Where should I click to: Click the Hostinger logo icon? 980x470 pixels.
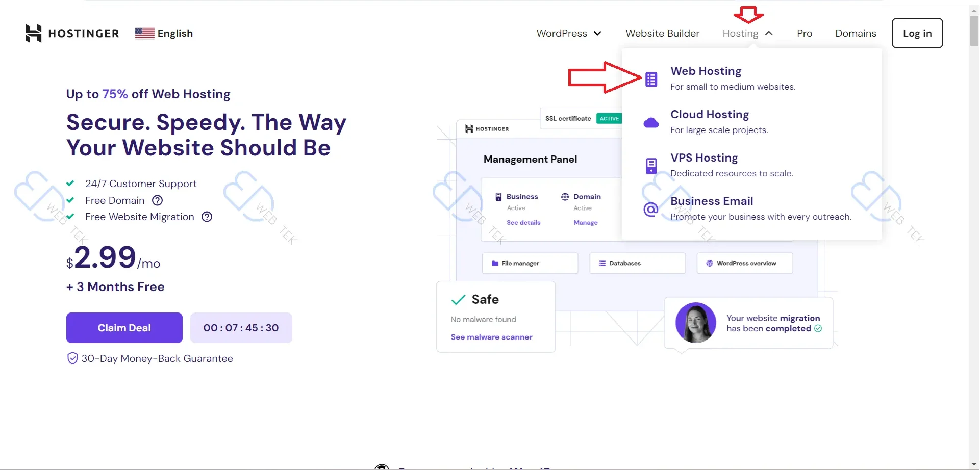[x=33, y=33]
